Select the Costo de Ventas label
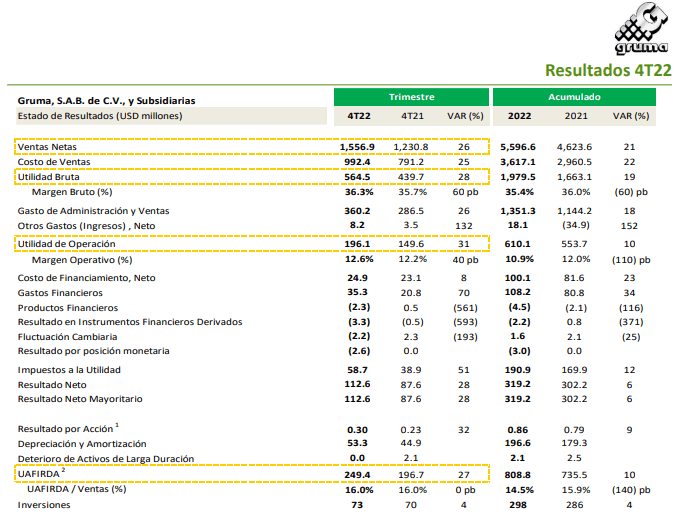Image resolution: width=677 pixels, height=517 pixels. click(x=54, y=162)
